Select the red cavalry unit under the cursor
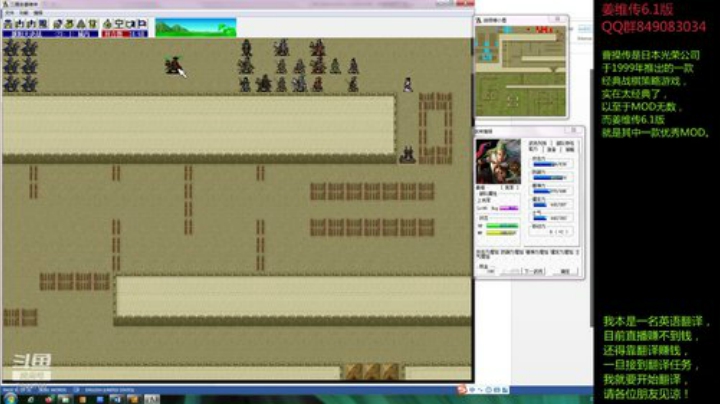This screenshot has width=720, height=404. (174, 65)
